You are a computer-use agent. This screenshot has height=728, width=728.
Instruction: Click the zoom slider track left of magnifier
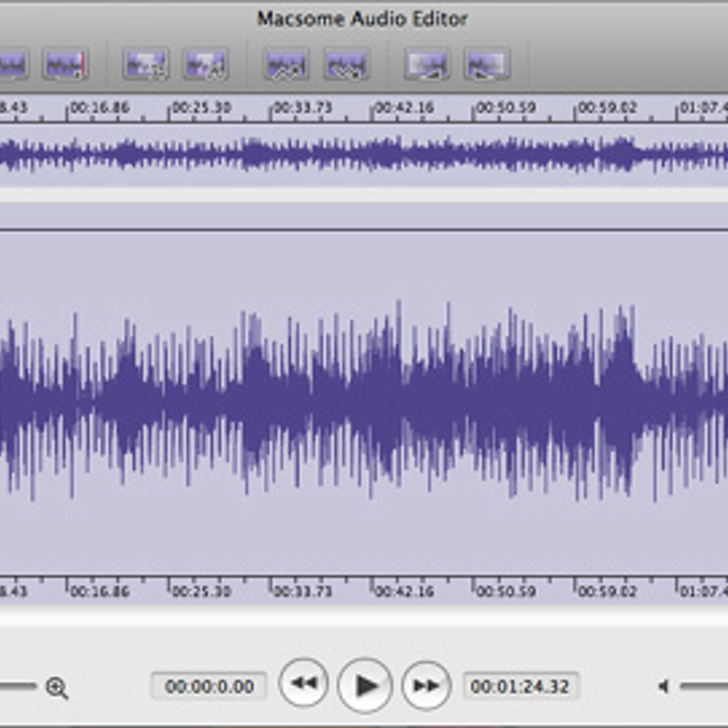[18, 686]
